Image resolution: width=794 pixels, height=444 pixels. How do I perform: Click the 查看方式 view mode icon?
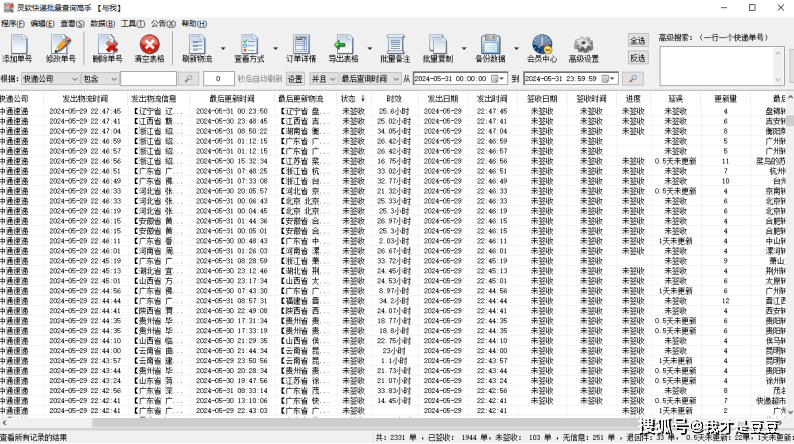(249, 45)
